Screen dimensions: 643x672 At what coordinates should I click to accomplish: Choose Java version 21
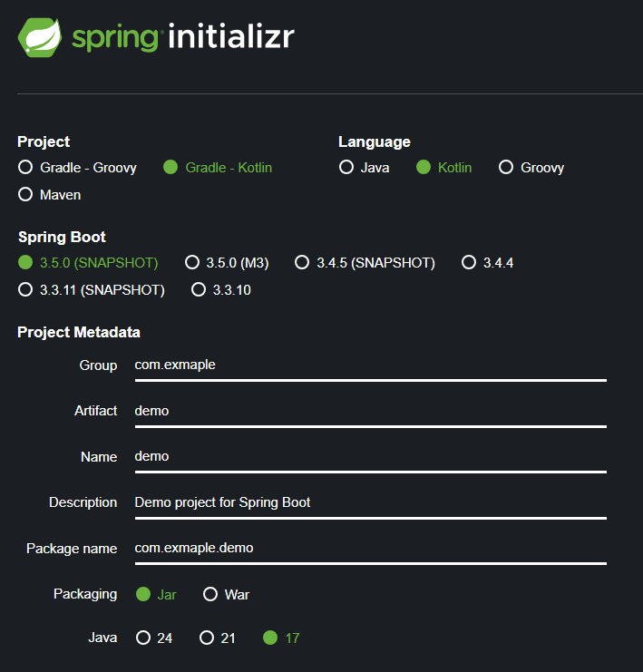(218, 638)
